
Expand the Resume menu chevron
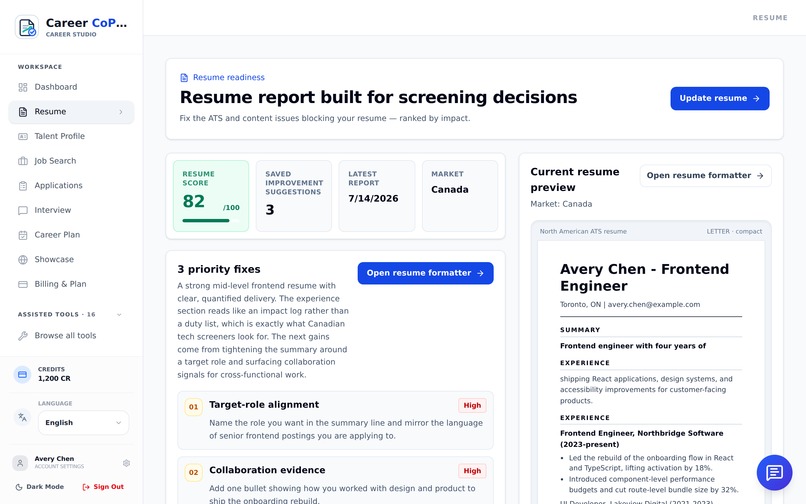click(x=121, y=112)
